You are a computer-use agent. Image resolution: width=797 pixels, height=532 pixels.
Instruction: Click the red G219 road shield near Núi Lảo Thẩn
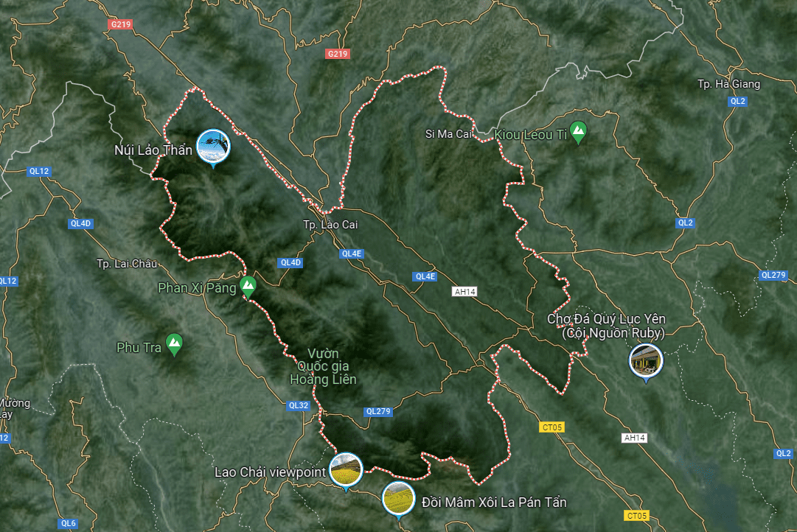pyautogui.click(x=120, y=24)
